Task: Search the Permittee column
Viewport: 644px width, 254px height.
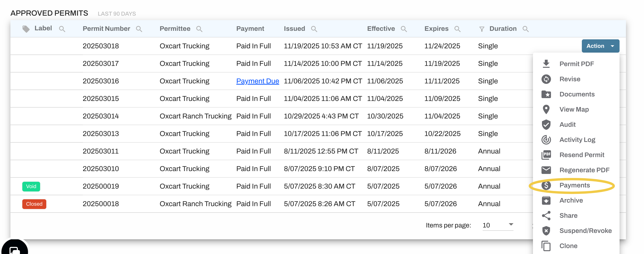Action: (199, 29)
